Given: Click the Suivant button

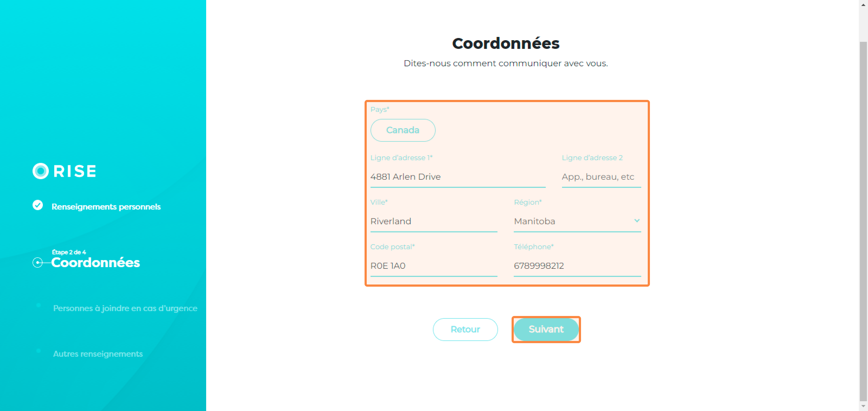Looking at the screenshot, I should click(546, 329).
